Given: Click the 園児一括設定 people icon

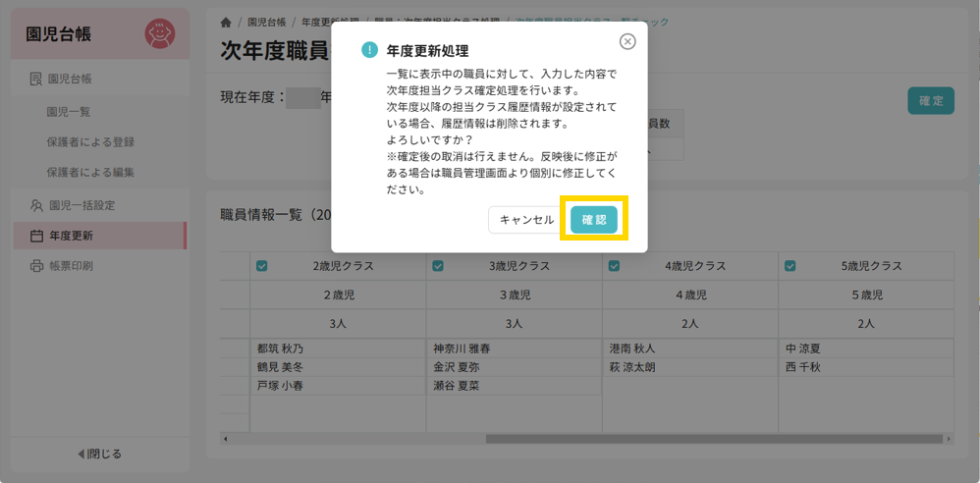Looking at the screenshot, I should [x=36, y=206].
